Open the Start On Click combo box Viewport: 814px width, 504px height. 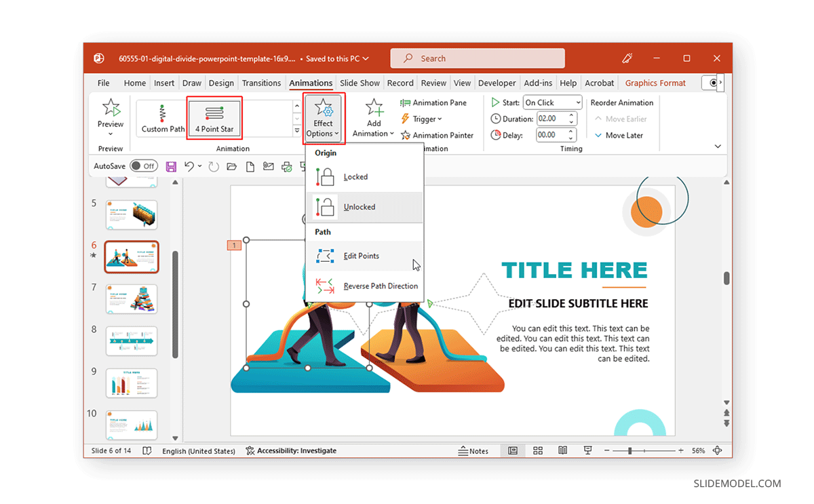pyautogui.click(x=552, y=102)
